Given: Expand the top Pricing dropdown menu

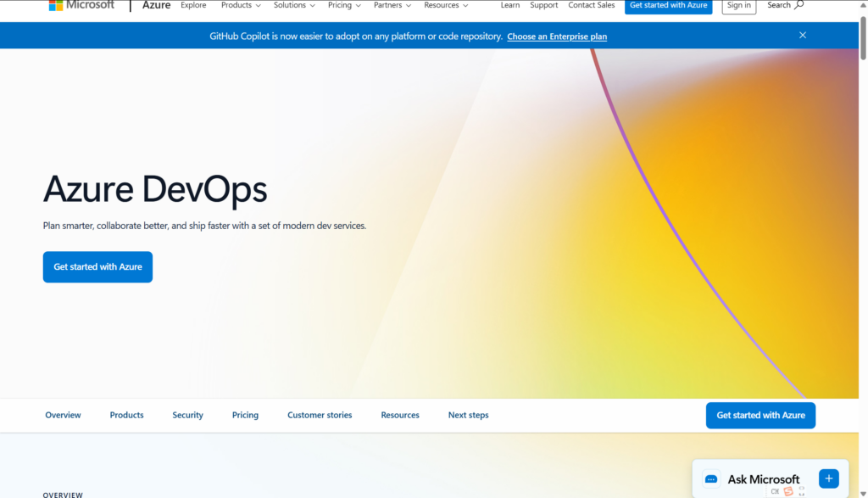Looking at the screenshot, I should (344, 5).
